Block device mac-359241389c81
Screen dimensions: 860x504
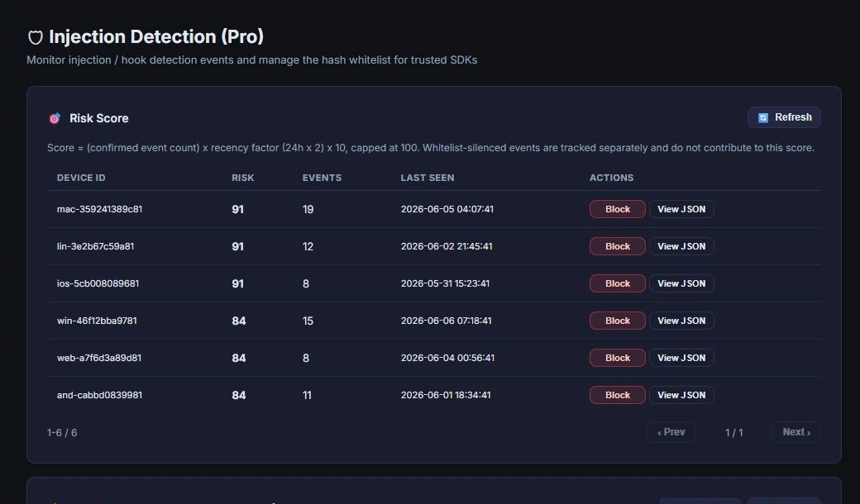tap(617, 209)
